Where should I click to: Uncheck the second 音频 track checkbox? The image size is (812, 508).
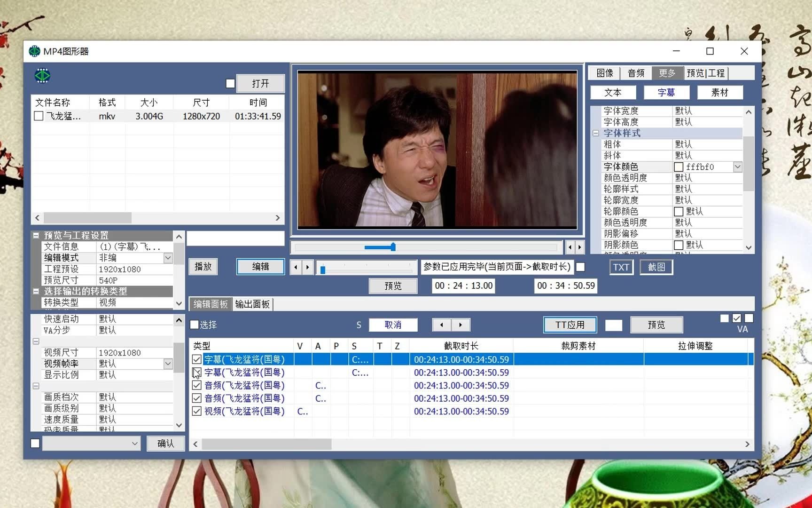(197, 398)
